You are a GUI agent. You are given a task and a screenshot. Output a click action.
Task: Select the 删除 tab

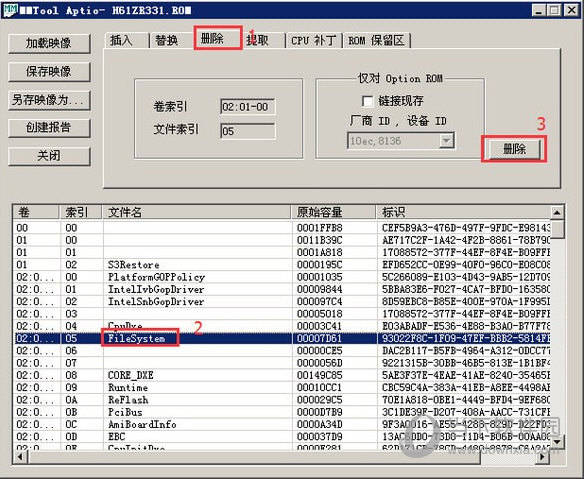pyautogui.click(x=218, y=38)
